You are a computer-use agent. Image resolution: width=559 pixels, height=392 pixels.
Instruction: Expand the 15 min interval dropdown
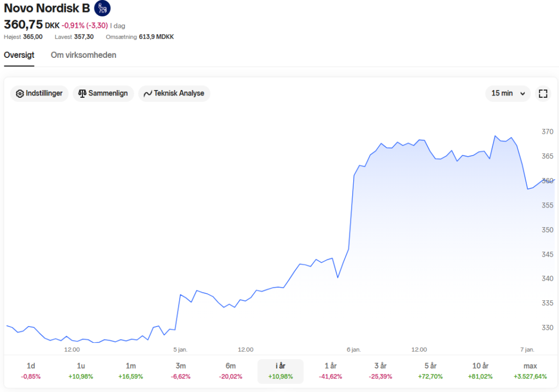click(508, 93)
